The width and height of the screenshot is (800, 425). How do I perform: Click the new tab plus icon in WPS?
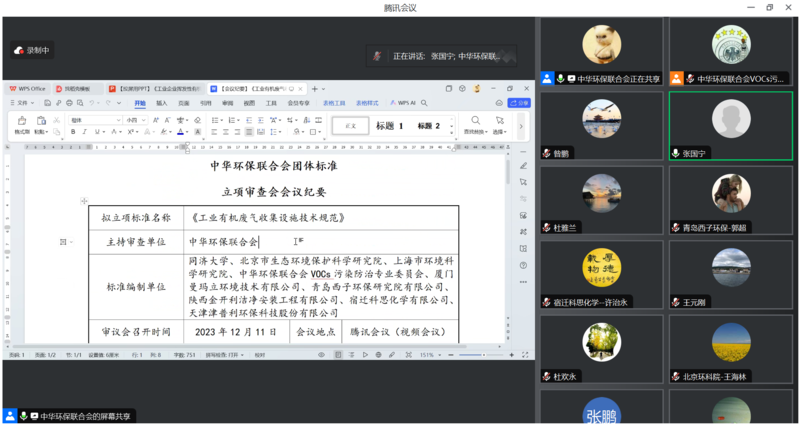coord(315,89)
